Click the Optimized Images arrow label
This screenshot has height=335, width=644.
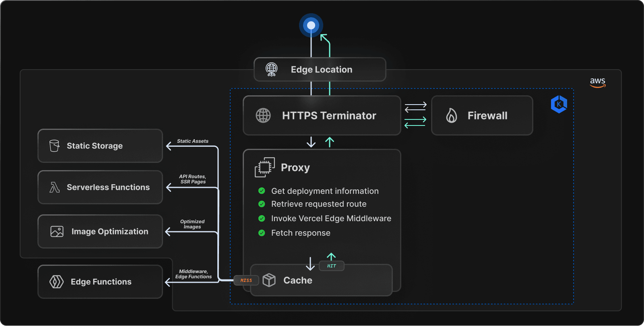192,224
